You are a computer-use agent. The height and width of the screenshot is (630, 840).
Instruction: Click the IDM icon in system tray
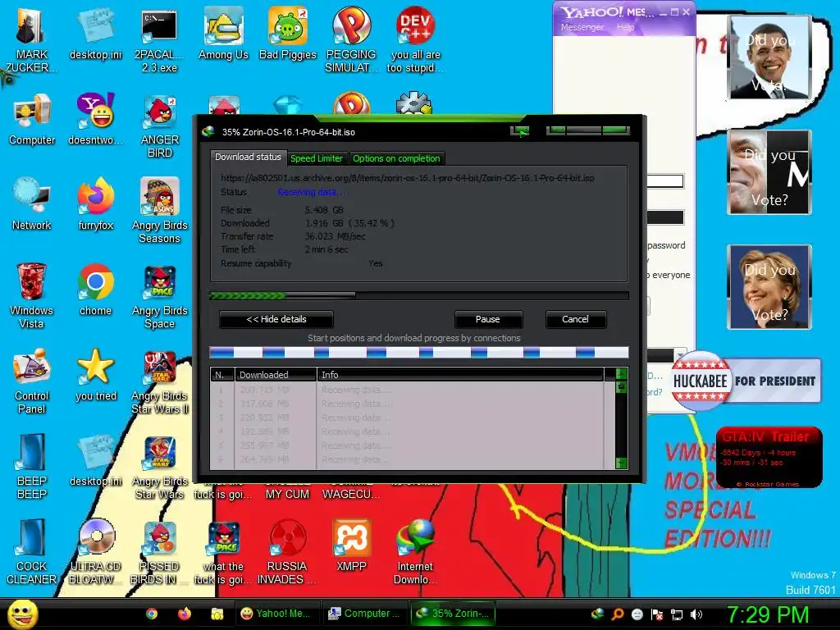(x=597, y=614)
